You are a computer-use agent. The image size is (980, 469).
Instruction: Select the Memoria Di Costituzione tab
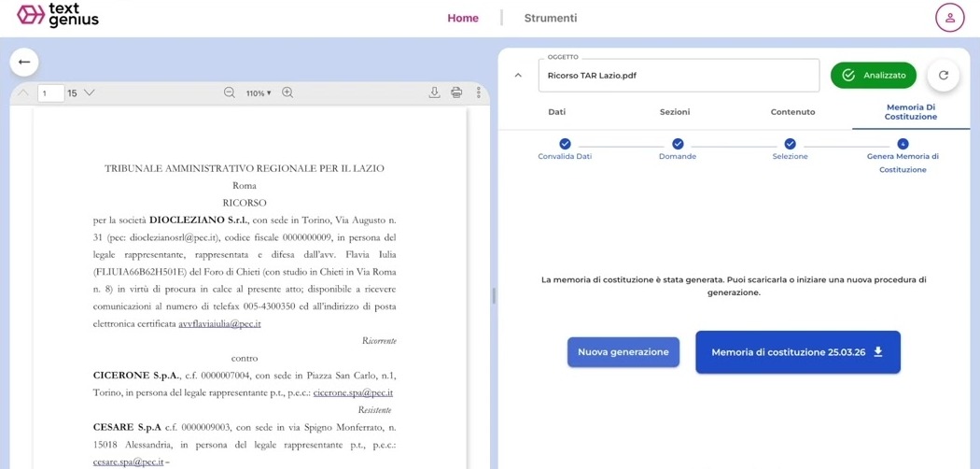coord(911,112)
